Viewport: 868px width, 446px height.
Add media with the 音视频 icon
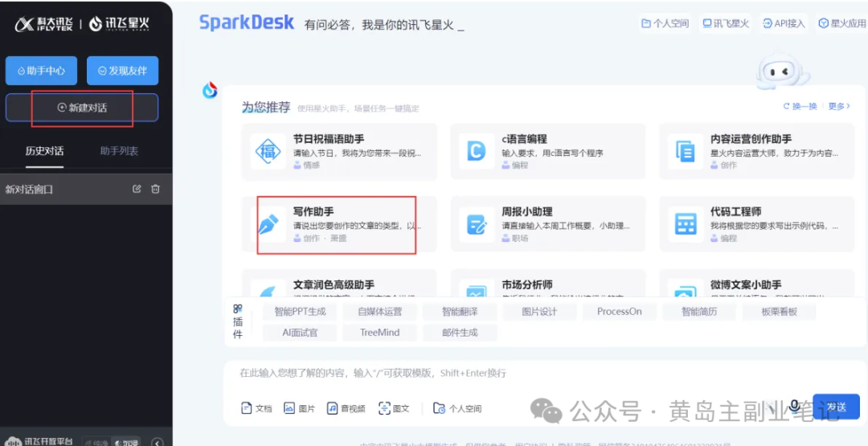click(346, 408)
